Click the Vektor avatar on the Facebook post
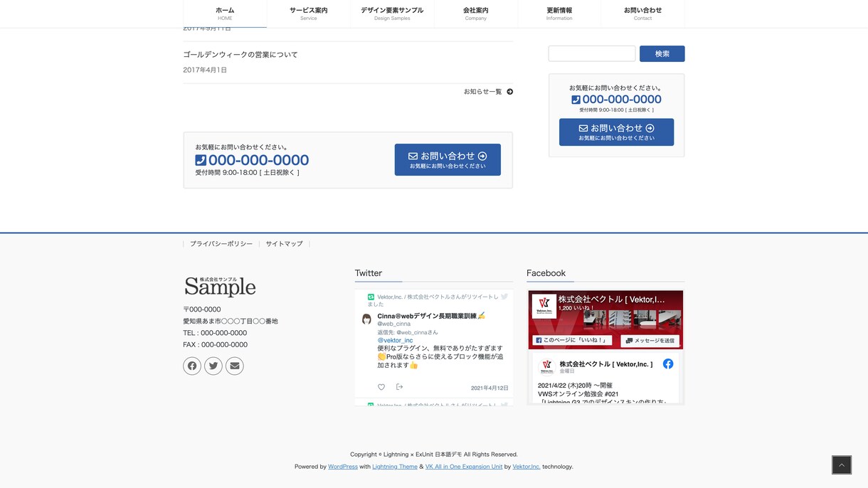Screen dimensions: 868x488 [x=546, y=366]
